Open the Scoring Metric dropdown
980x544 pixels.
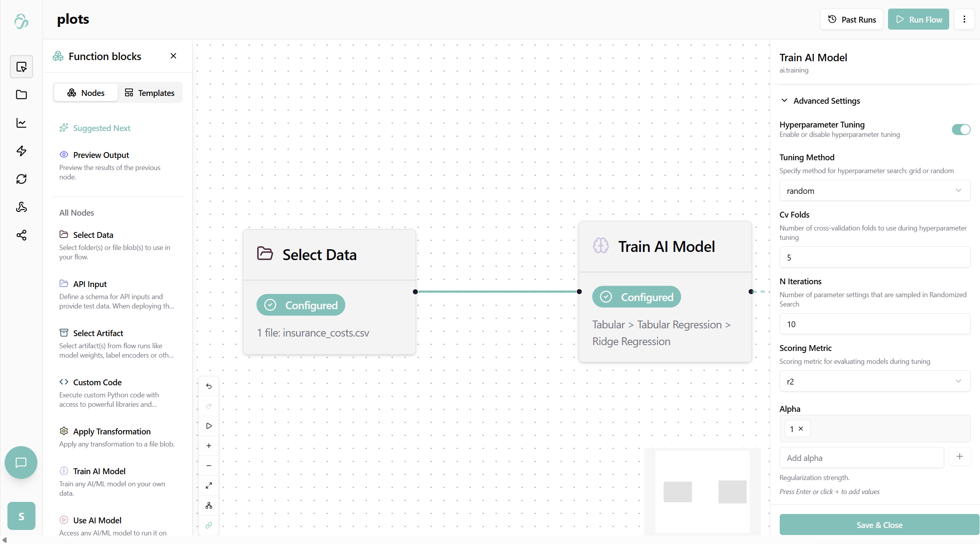coord(874,381)
